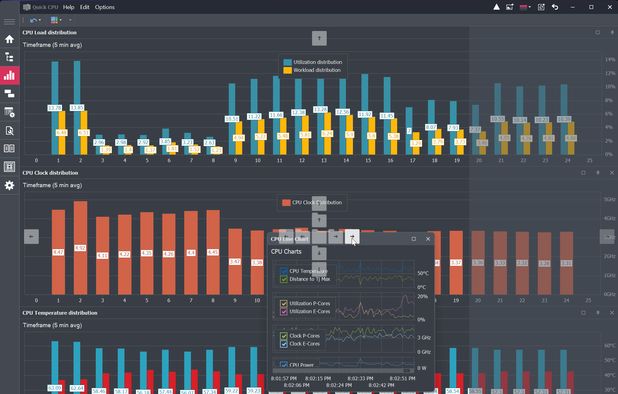Pin the CPU Clock distribution panel

click(598, 173)
